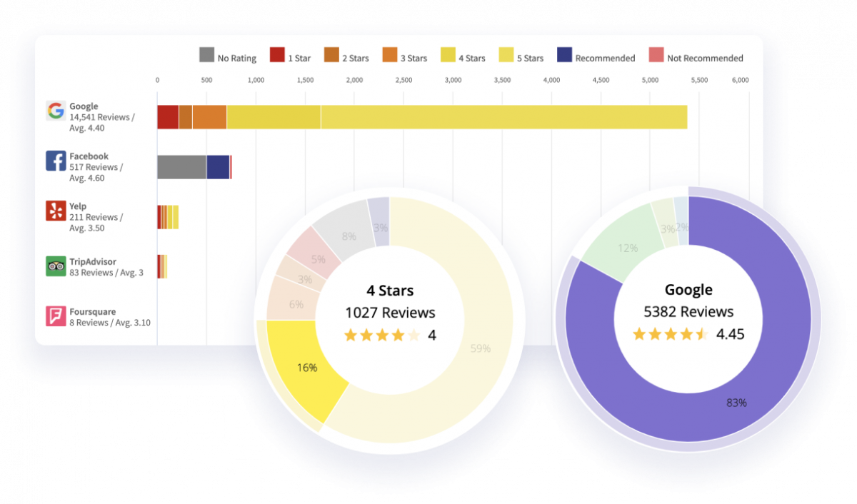Click the 1,000 axis tick label
Screen dimensions: 857x504
[256, 80]
